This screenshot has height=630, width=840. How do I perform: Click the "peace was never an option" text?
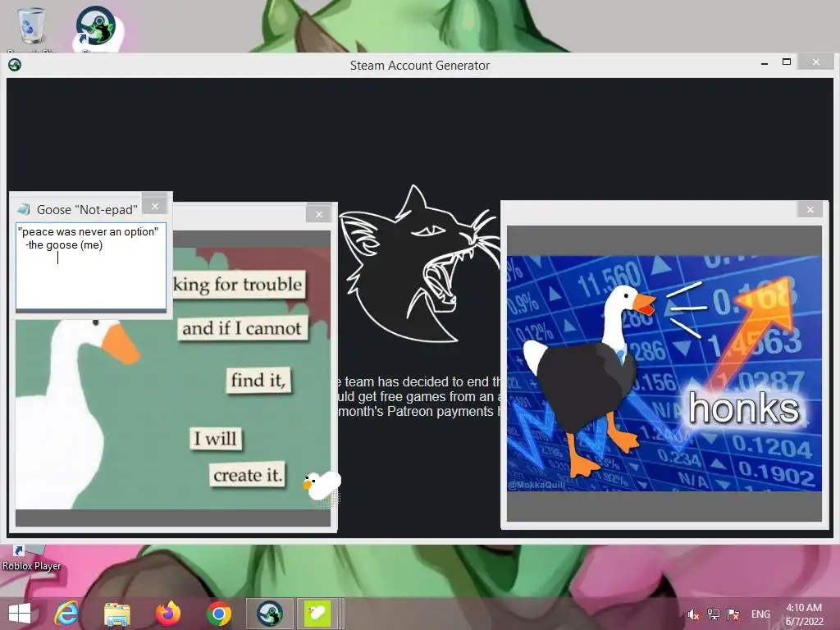[x=89, y=231]
